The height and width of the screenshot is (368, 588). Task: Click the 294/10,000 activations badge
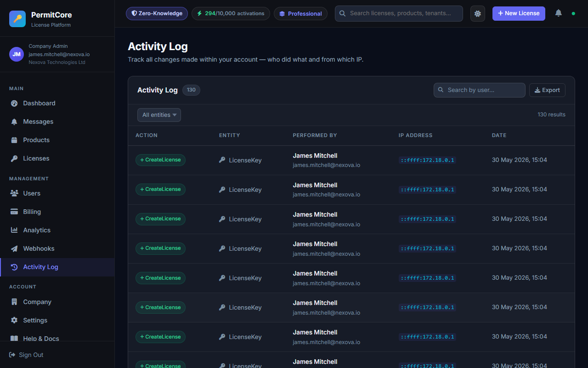tap(231, 13)
